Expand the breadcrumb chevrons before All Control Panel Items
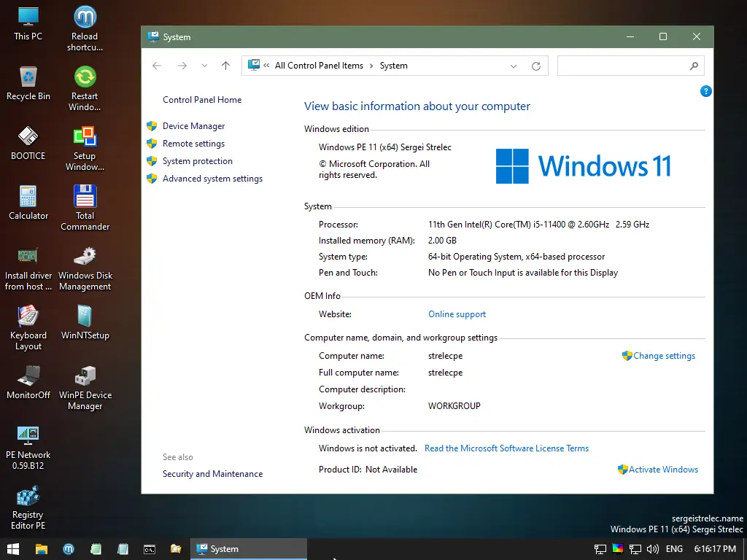The width and height of the screenshot is (747, 560). tap(266, 66)
